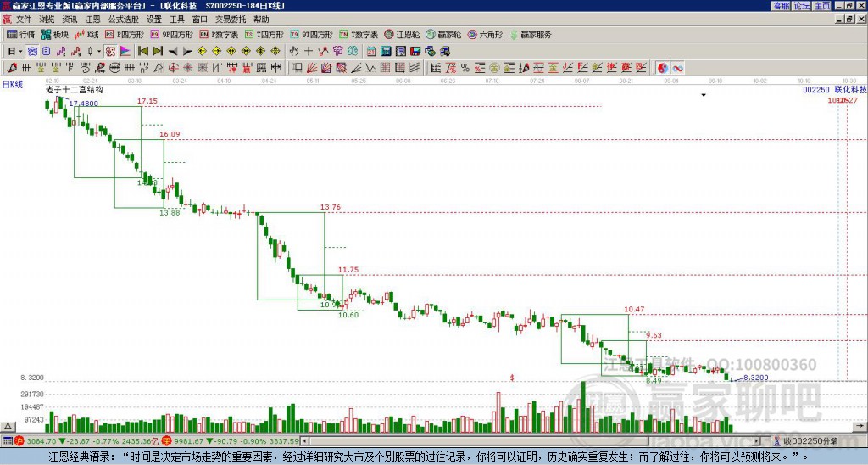Click the 论坛 forum button

coord(802,5)
